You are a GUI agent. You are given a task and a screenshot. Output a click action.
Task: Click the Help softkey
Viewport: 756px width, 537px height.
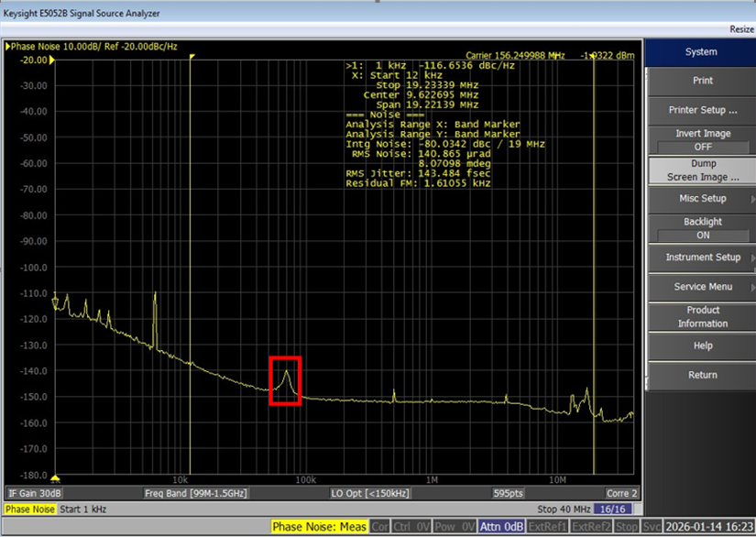pos(702,345)
